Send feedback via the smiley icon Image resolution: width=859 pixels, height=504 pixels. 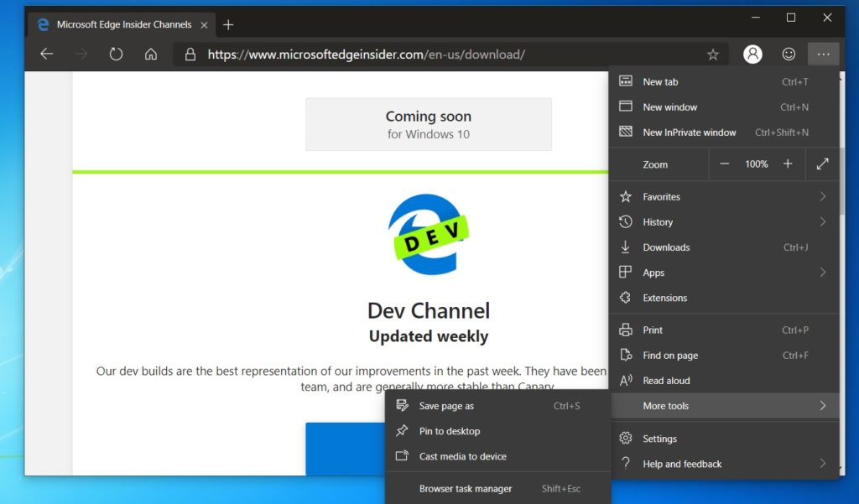pyautogui.click(x=789, y=54)
